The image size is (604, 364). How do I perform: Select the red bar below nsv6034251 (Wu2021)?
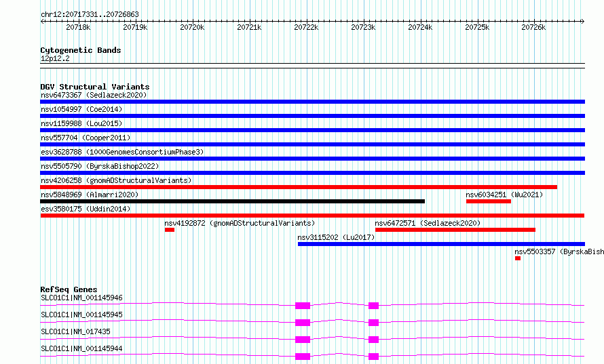point(489,201)
